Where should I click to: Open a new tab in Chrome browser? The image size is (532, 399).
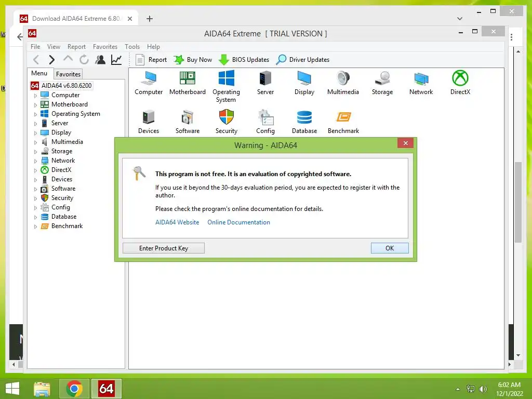[x=150, y=19]
